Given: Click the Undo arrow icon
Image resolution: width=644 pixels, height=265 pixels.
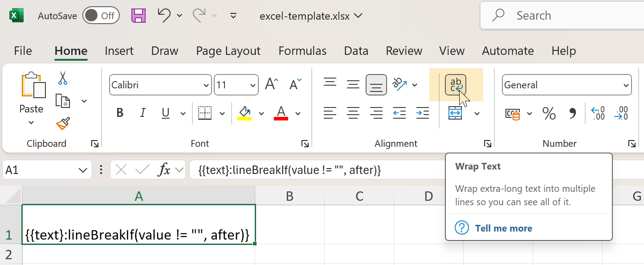Looking at the screenshot, I should click(164, 16).
